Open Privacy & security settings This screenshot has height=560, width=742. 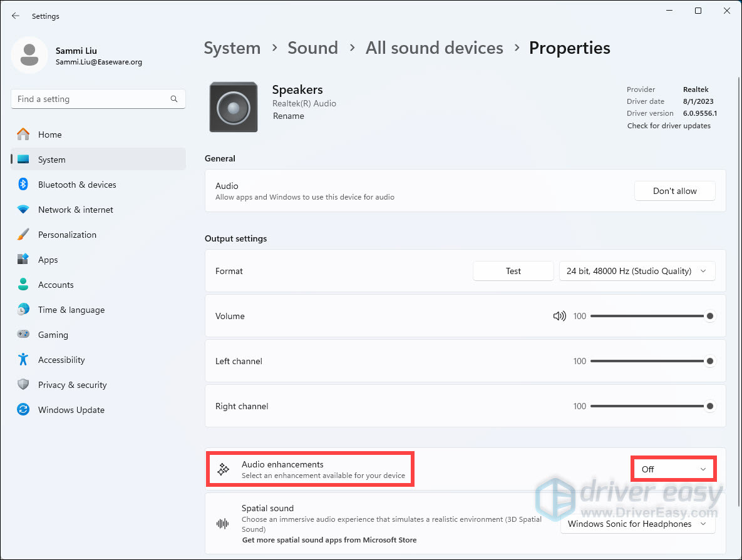coord(73,384)
